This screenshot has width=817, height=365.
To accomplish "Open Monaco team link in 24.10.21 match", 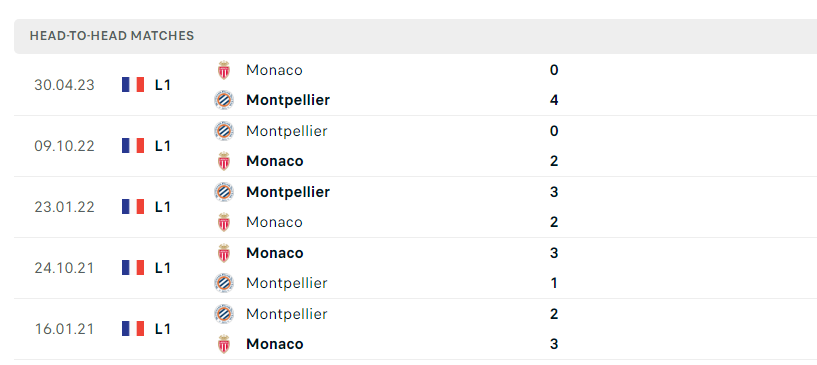I will [275, 253].
